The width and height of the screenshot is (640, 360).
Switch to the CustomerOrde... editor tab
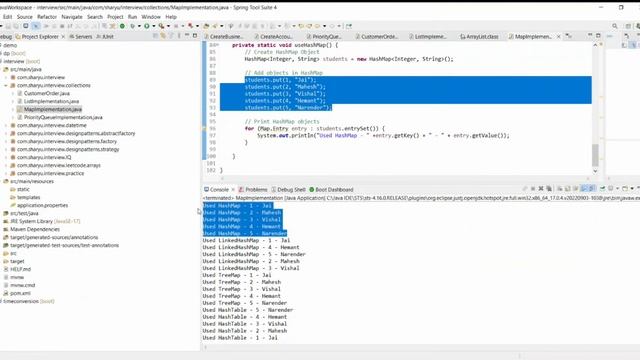376,36
